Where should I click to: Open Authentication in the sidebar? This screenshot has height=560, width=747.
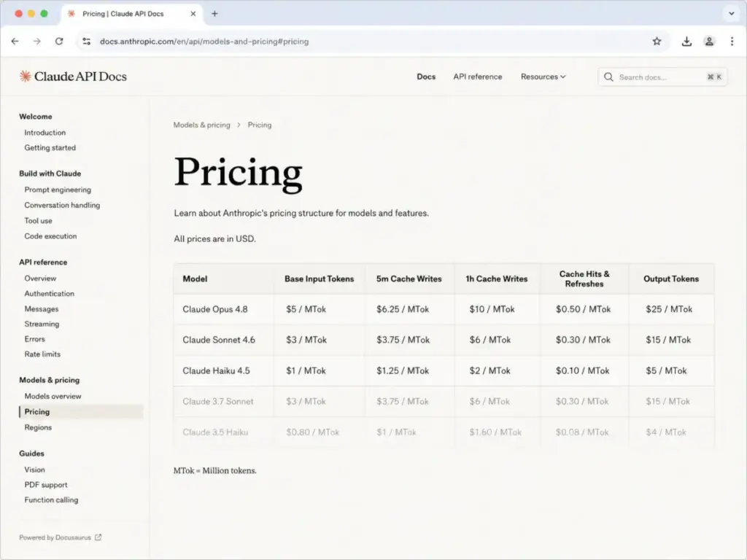[x=50, y=293]
